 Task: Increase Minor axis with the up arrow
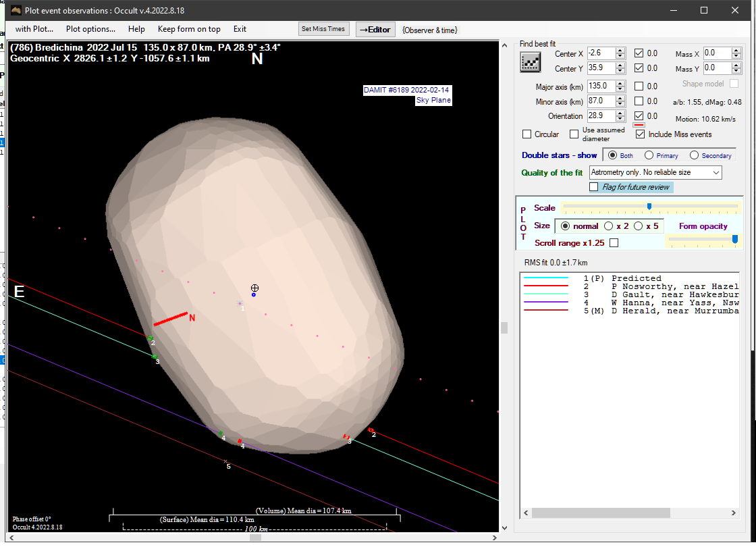coord(620,99)
